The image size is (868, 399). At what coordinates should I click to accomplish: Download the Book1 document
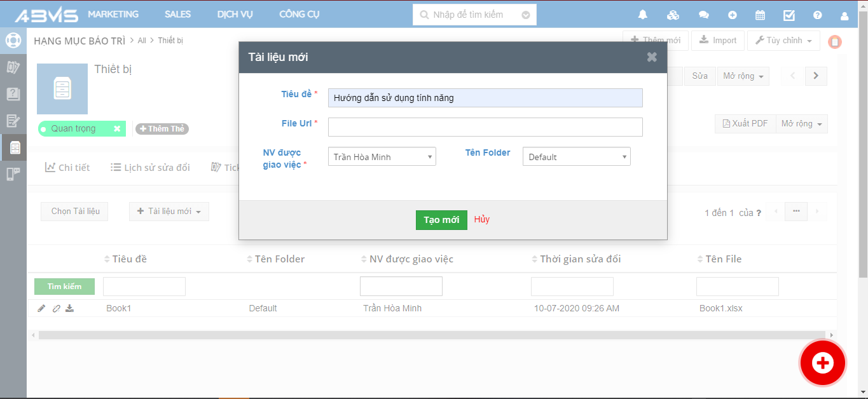70,308
